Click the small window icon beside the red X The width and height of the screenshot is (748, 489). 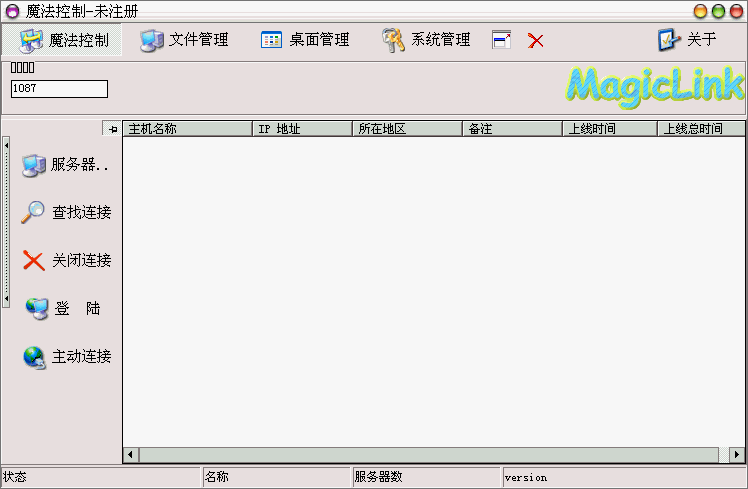(502, 40)
